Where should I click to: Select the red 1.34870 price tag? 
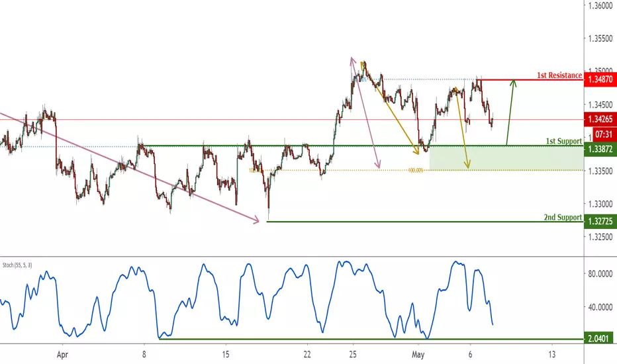point(600,79)
